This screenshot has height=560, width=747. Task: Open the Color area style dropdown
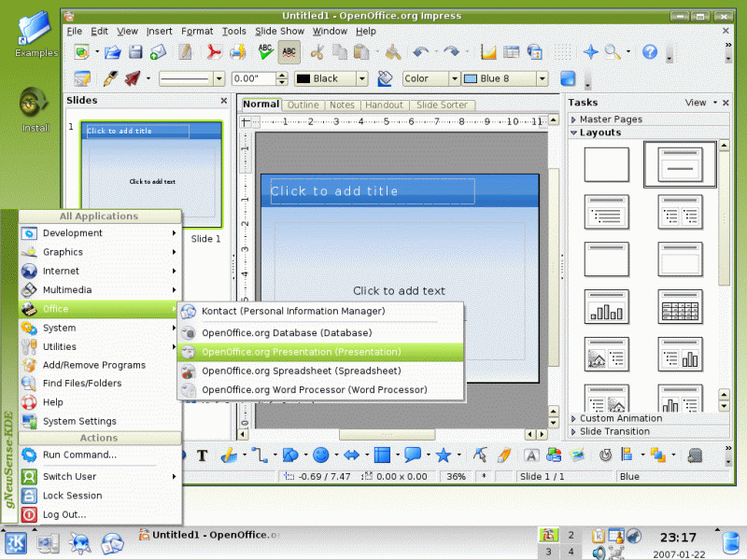click(x=454, y=78)
